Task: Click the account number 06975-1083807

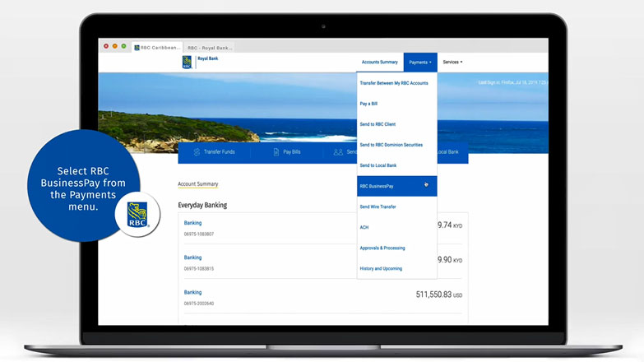Action: 199,234
